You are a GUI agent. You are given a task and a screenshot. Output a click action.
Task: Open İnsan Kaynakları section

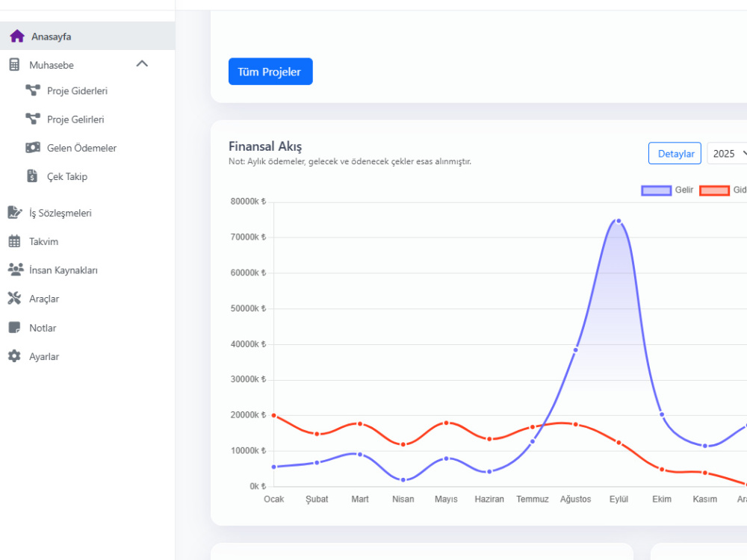(x=63, y=270)
